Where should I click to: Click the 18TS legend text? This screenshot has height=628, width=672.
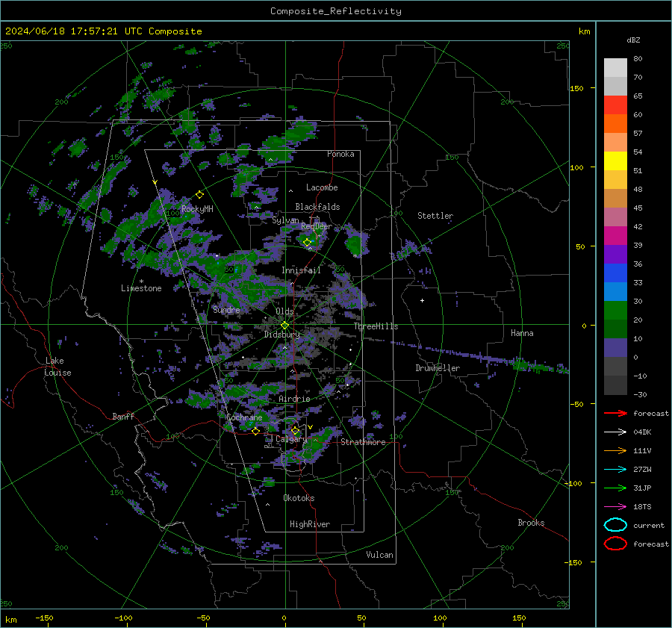coord(642,506)
